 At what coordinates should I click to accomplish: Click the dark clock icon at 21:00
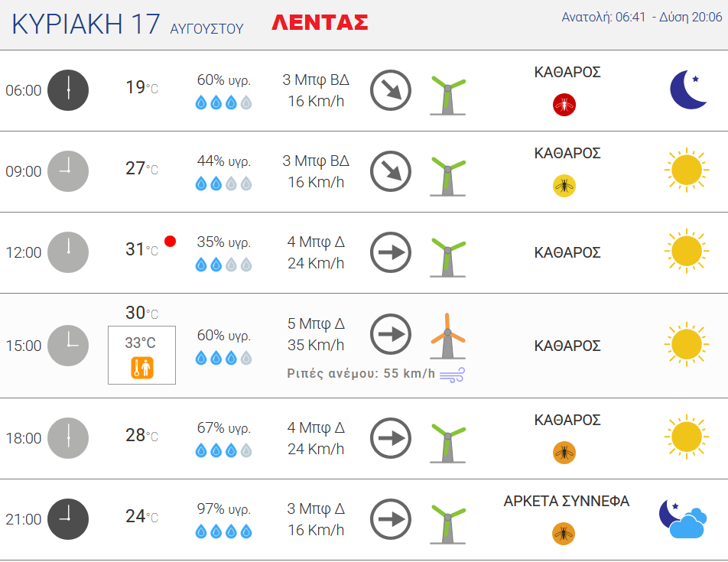coord(68,519)
